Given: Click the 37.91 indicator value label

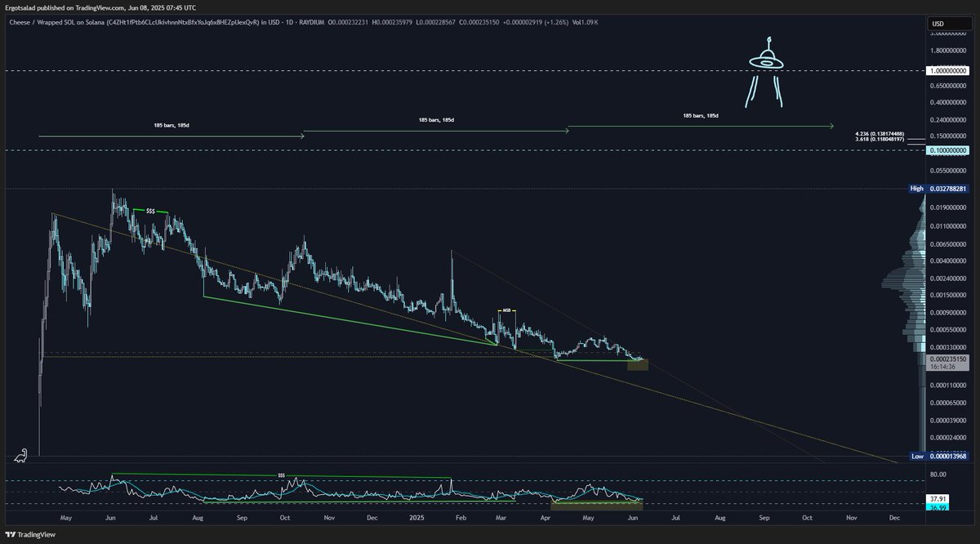Looking at the screenshot, I should click(x=939, y=497).
